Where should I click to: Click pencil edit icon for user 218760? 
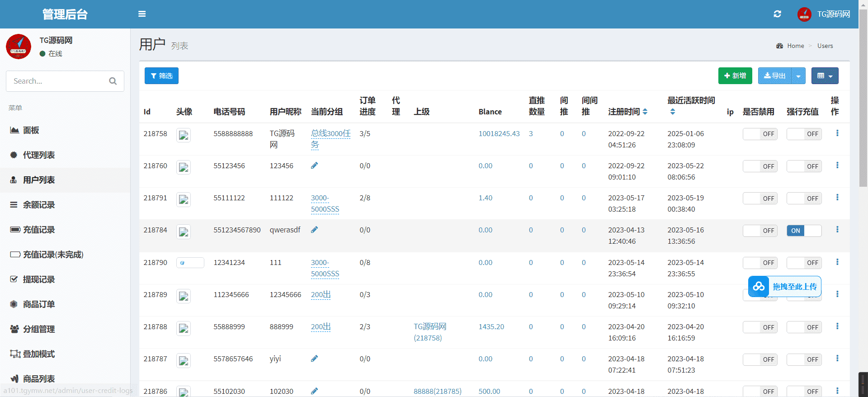(x=314, y=165)
